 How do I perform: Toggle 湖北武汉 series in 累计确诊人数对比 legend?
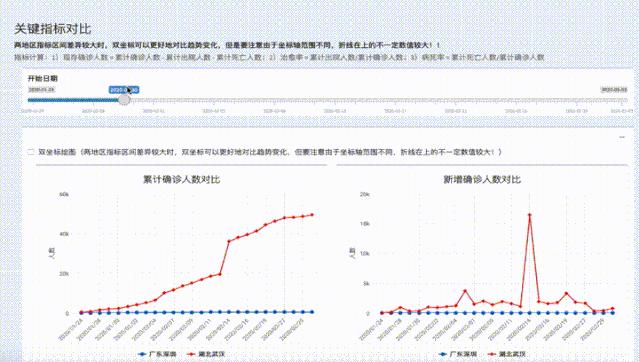(x=205, y=354)
